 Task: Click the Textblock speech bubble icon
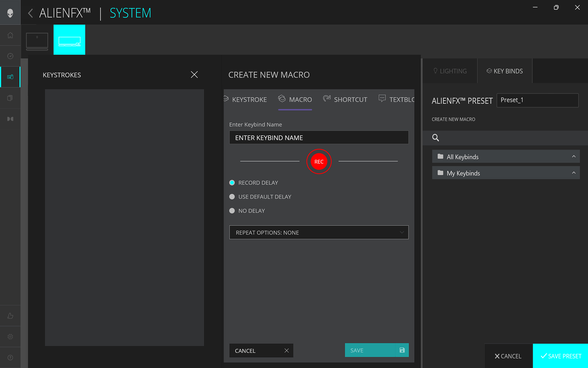pyautogui.click(x=382, y=98)
